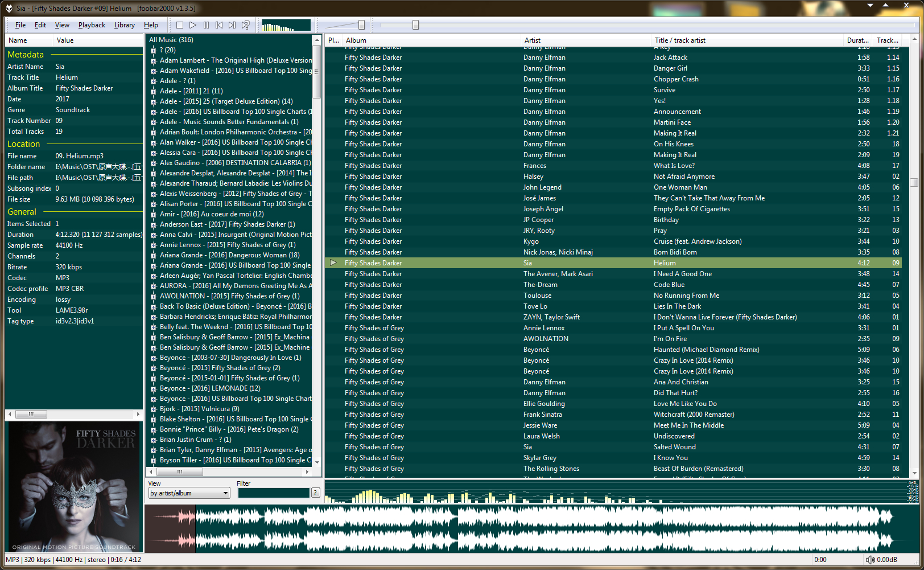
Task: Expand the Adam Lambert album tree node
Action: coord(154,60)
